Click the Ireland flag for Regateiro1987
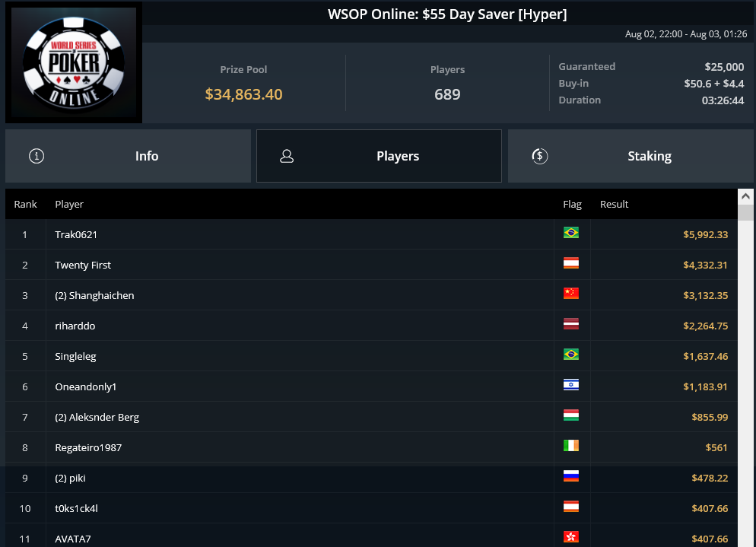 click(571, 446)
